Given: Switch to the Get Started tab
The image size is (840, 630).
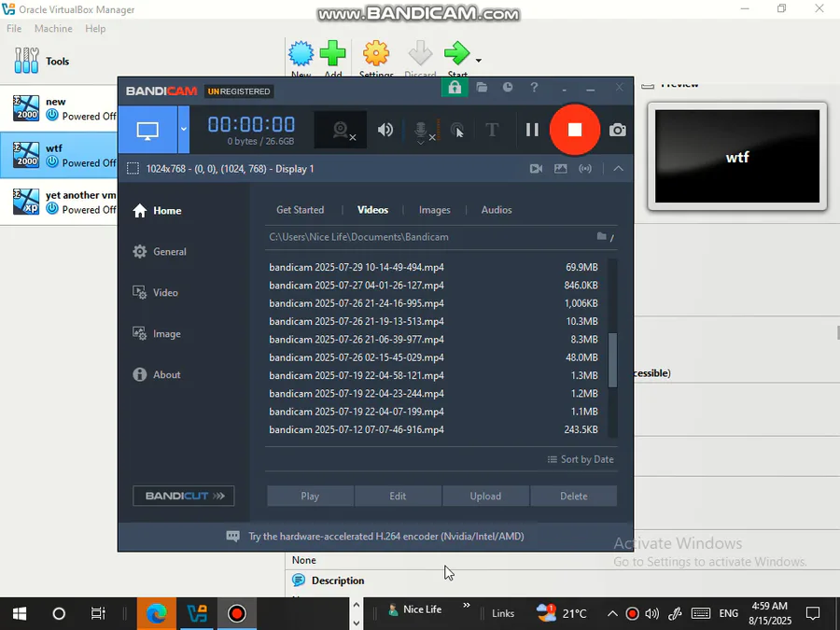Looking at the screenshot, I should [300, 210].
